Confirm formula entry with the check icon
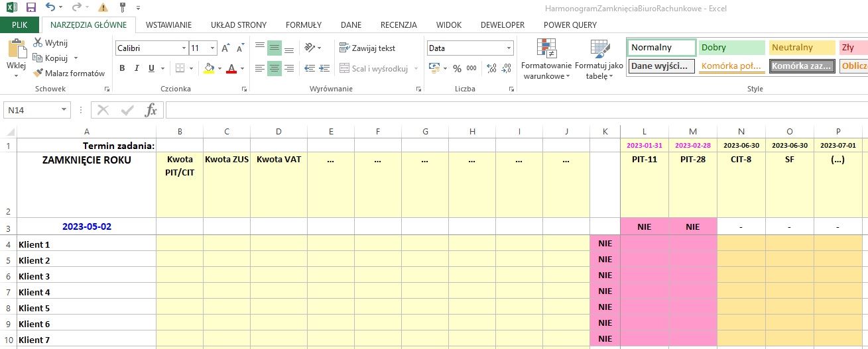The height and width of the screenshot is (349, 868). pos(127,110)
